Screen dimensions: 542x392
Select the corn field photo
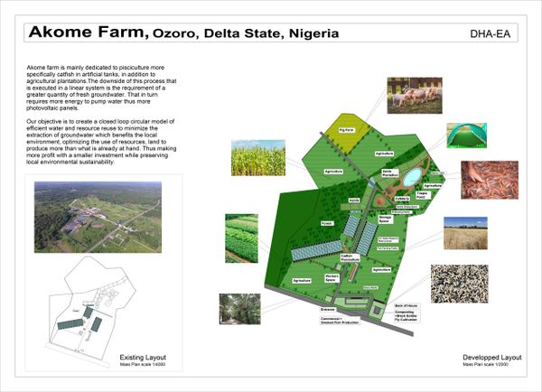258,158
